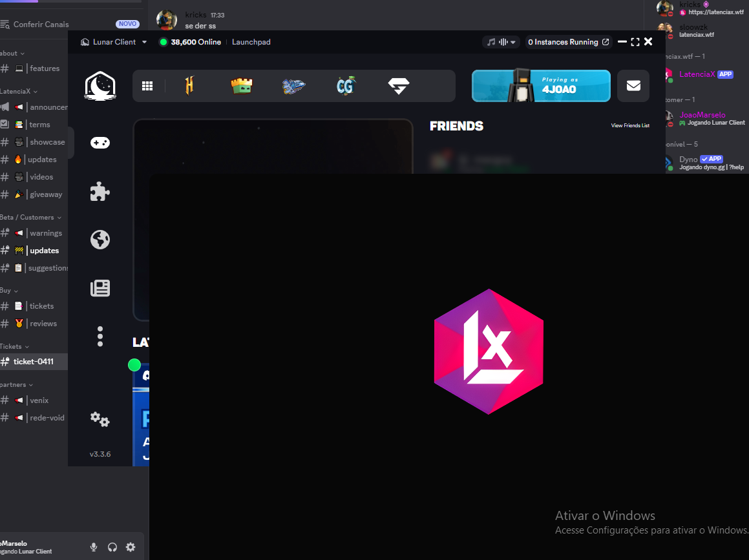Open Discord user settings gear

(131, 547)
